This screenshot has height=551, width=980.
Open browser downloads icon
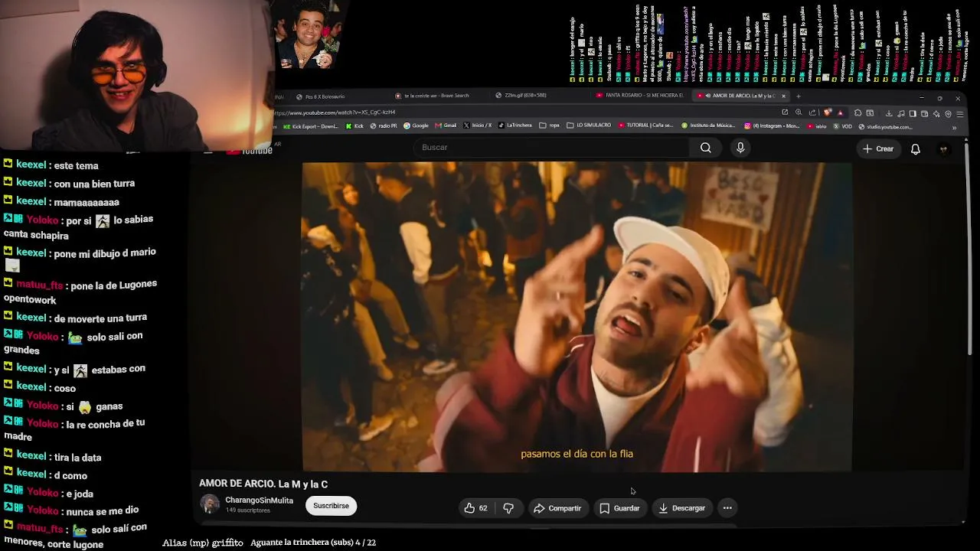pyautogui.click(x=889, y=113)
